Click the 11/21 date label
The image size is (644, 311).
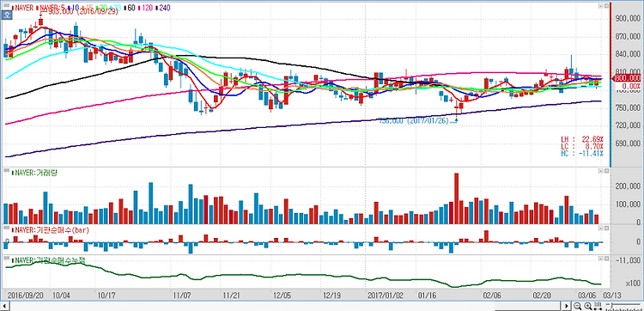point(231,295)
